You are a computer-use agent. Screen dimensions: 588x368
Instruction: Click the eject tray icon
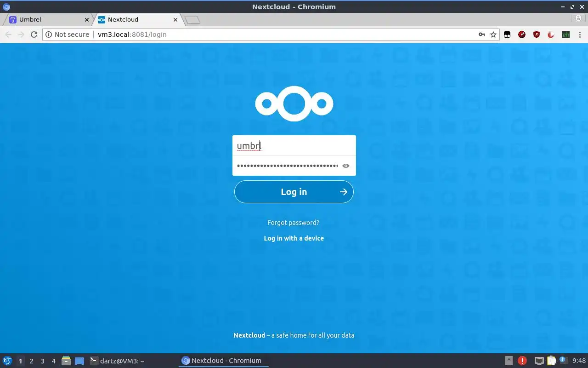click(509, 361)
